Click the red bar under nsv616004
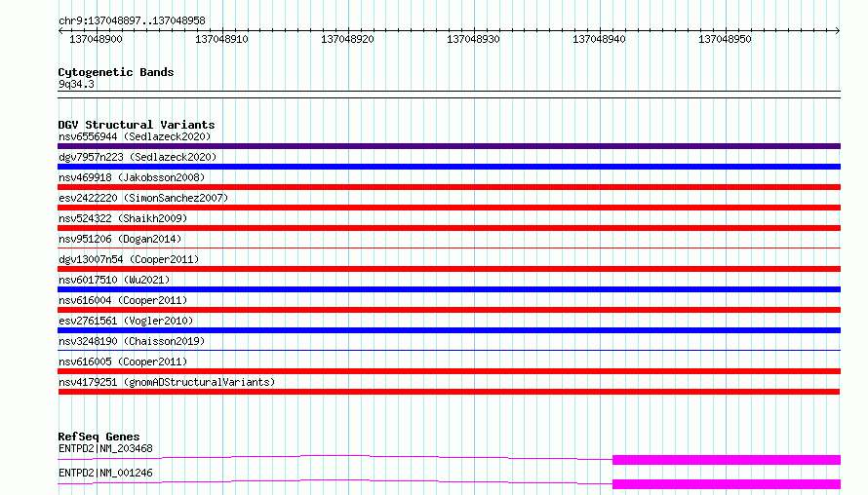This screenshot has width=868, height=495. coord(449,310)
